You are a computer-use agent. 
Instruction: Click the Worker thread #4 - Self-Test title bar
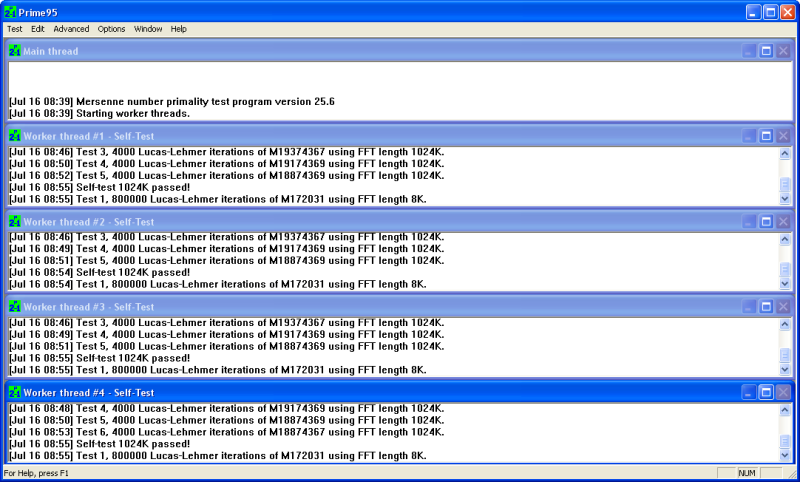coord(400,393)
